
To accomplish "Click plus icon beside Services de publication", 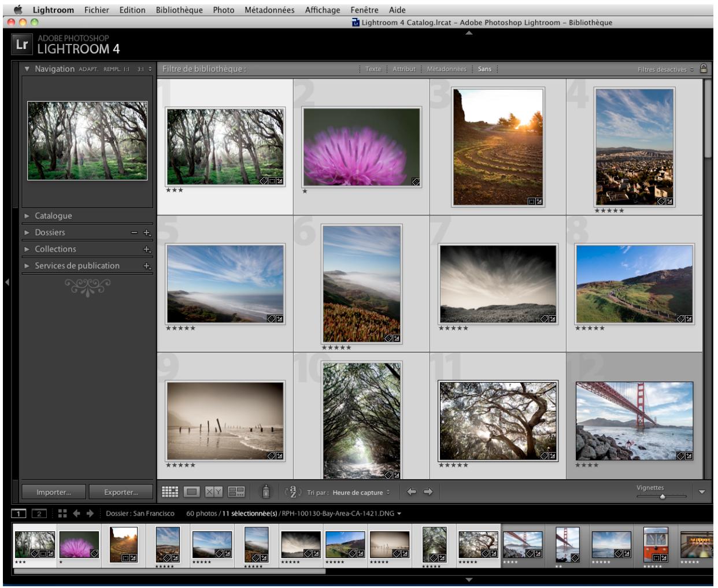I will (147, 266).
